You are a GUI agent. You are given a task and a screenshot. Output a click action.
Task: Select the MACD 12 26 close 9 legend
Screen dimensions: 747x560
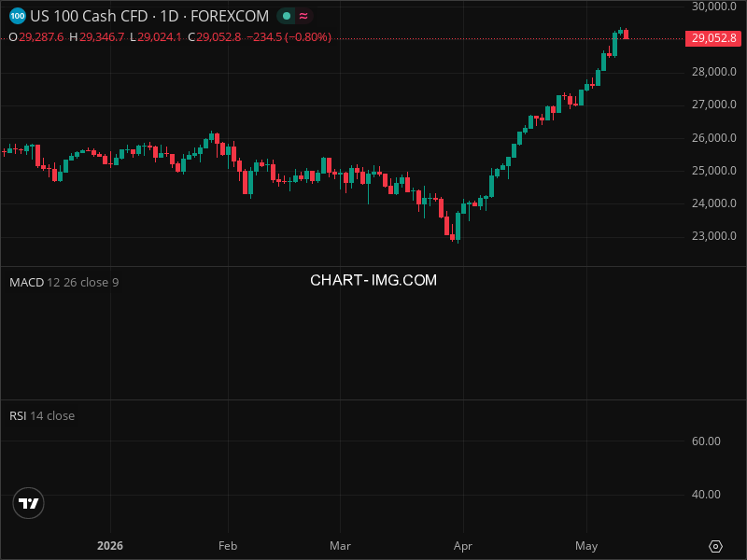pos(63,283)
